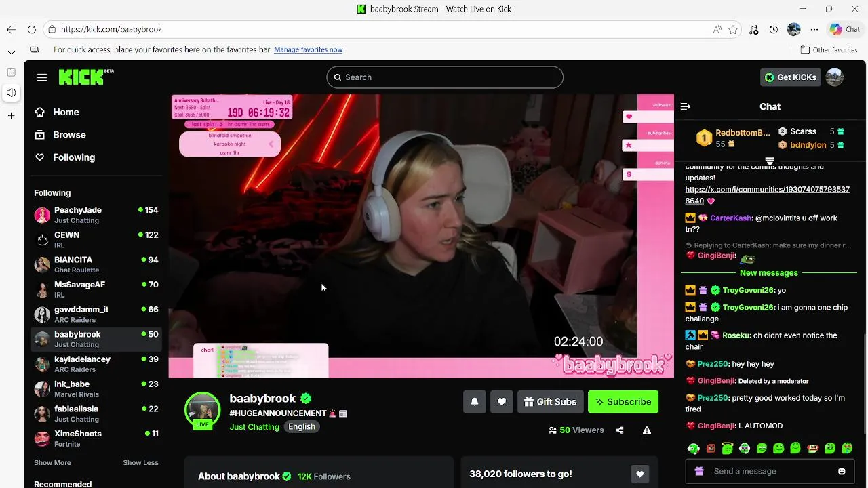Viewport: 868px width, 488px height.
Task: Open BIANCITA channel in Following list
Action: (96, 264)
